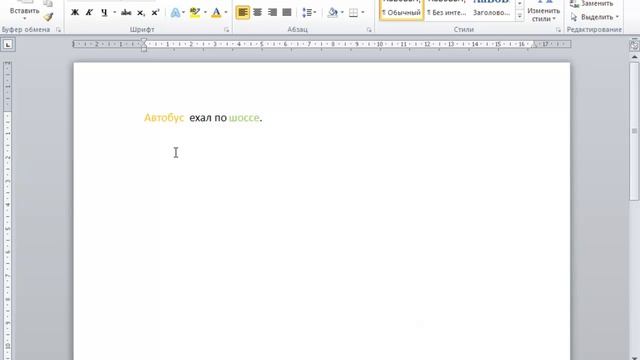640x360 pixels.
Task: Toggle ruler view button above scrollbar
Action: [x=634, y=45]
